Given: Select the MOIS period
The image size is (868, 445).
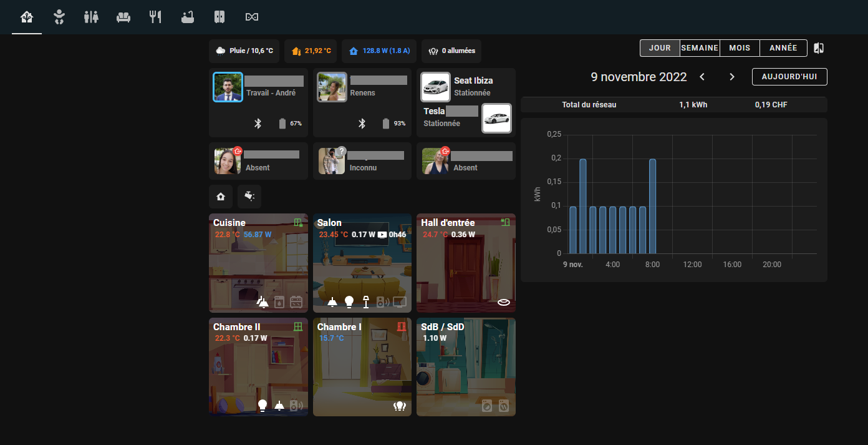Looking at the screenshot, I should point(740,48).
